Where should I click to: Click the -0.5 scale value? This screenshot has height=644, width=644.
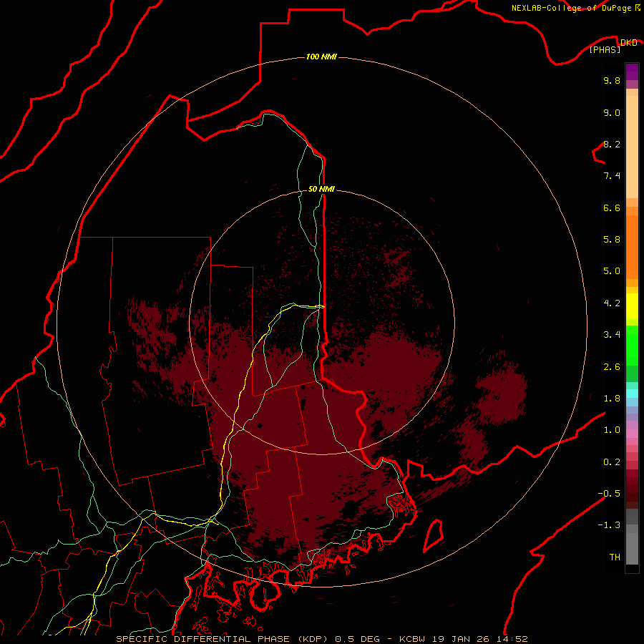tap(609, 494)
